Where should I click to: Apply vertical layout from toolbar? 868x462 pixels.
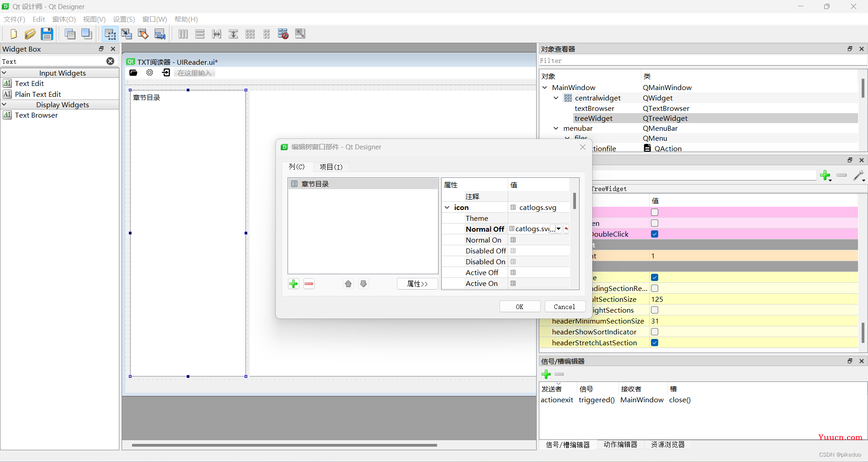point(200,34)
